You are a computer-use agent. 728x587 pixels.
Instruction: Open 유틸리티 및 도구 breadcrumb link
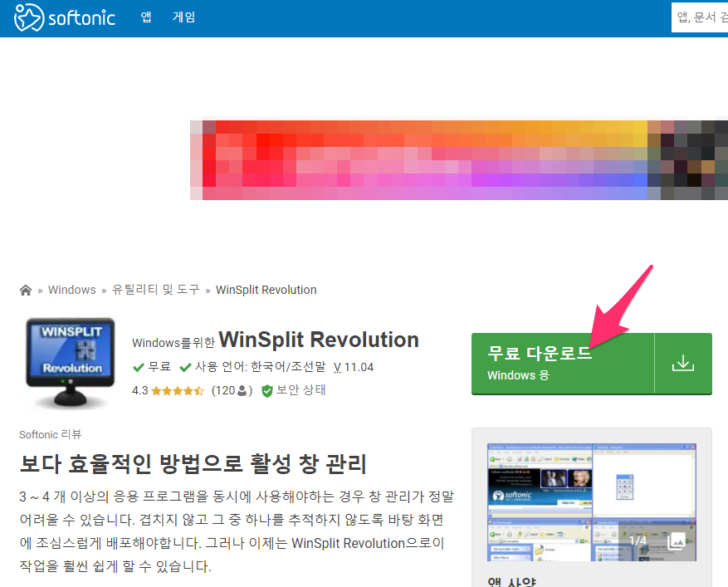click(x=155, y=290)
